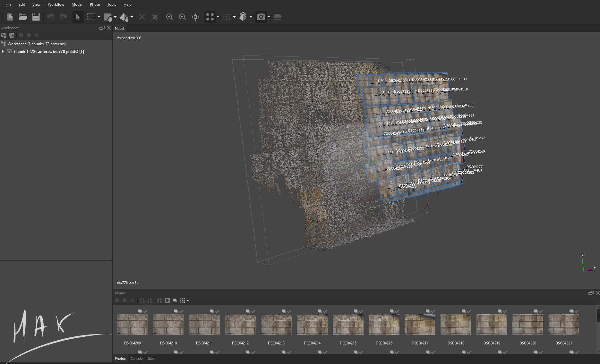Zoom out in the model viewport
Image resolution: width=600 pixels, height=364 pixels.
pos(182,17)
